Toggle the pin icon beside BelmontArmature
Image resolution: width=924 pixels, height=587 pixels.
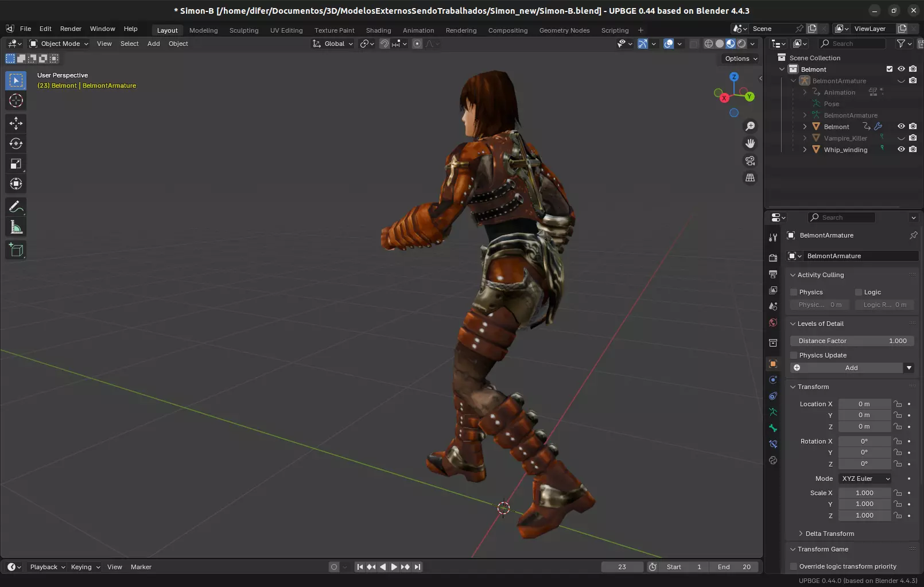[x=913, y=235]
